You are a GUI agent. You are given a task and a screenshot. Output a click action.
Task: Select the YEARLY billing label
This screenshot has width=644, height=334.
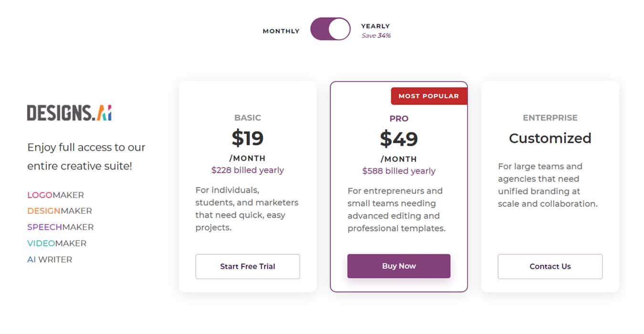(375, 26)
